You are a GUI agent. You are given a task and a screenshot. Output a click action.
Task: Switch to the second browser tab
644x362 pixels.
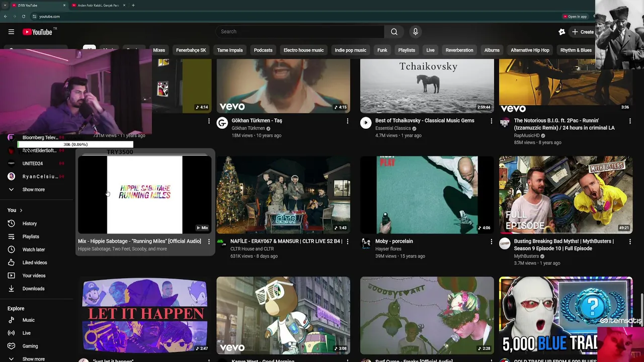98,5
